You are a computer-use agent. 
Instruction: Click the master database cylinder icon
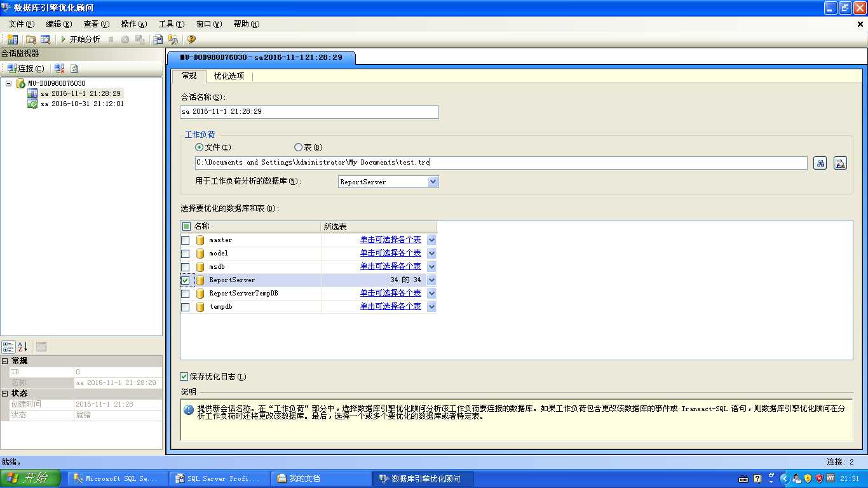click(200, 240)
